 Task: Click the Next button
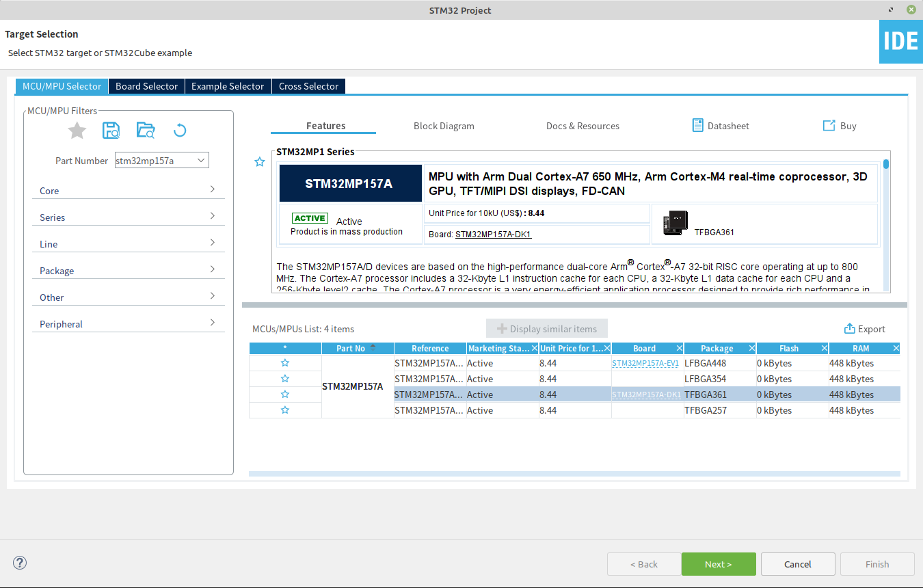719,564
